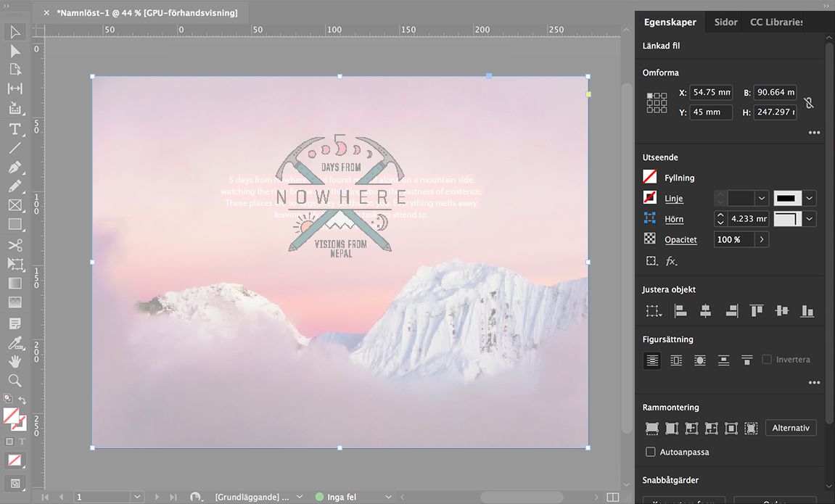Select the Gradient Feather tool
The image size is (835, 504).
15,302
